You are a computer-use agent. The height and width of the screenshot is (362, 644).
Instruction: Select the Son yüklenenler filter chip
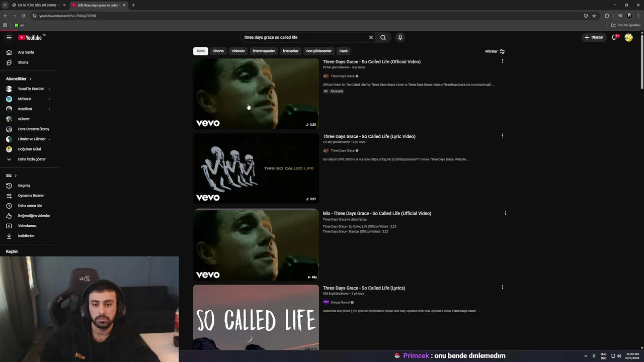(x=319, y=51)
